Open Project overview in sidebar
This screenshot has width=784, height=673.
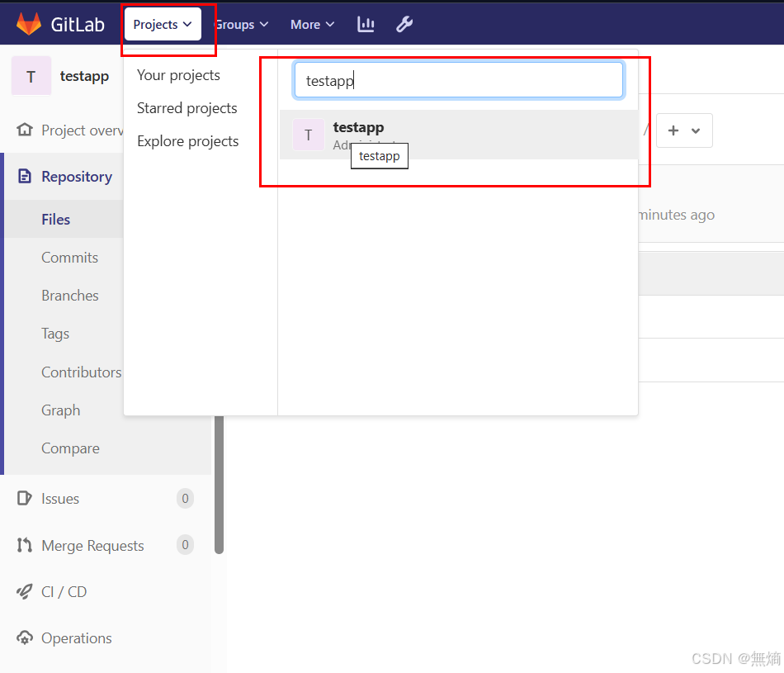click(x=83, y=130)
